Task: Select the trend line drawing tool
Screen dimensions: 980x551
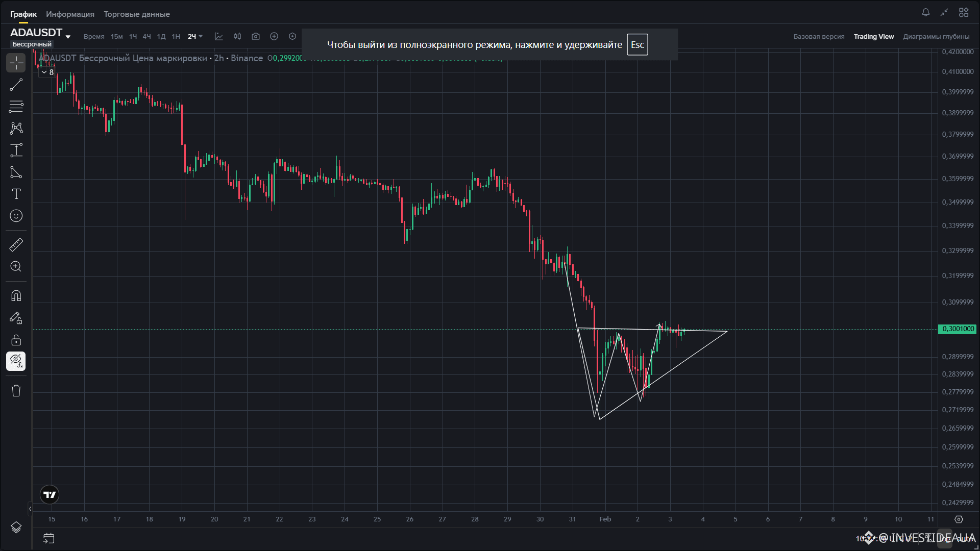Action: 16,85
